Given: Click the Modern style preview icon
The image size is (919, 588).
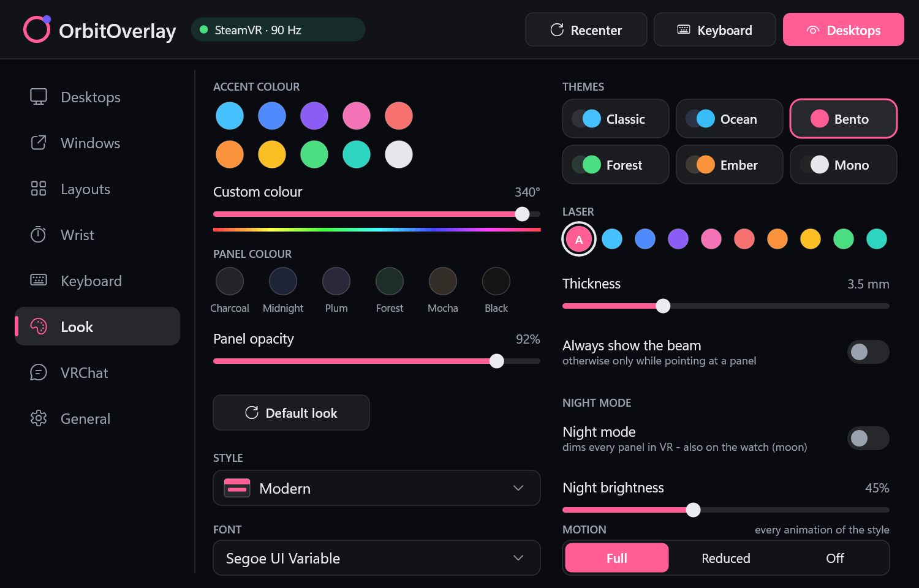Looking at the screenshot, I should [237, 488].
